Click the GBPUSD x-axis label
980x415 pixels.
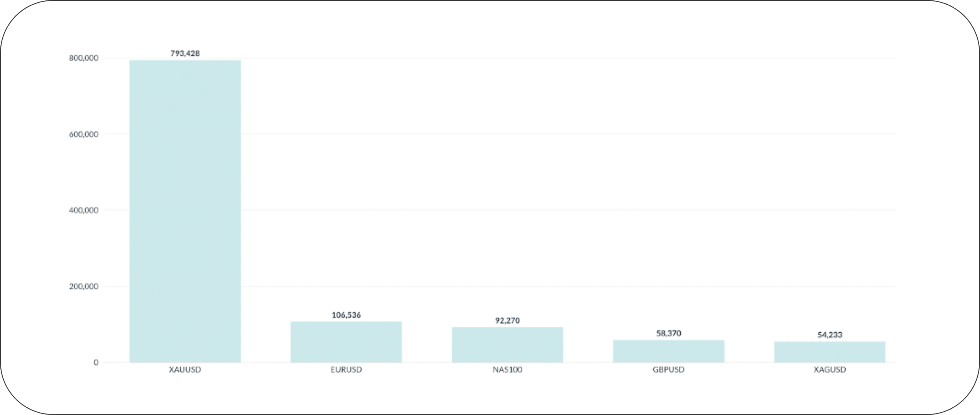[x=668, y=370]
